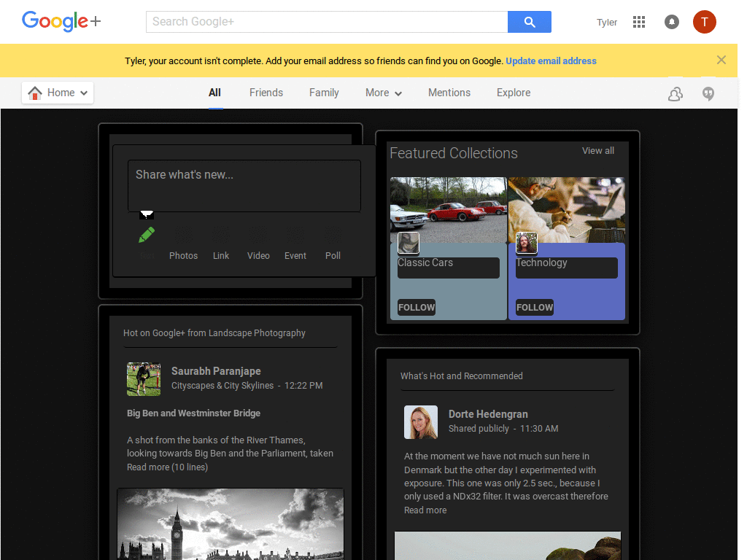Click the 11:30 AM post timestamp

539,429
